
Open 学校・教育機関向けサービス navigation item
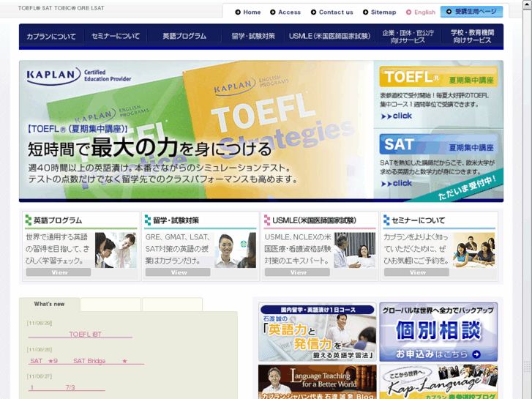[x=472, y=37]
